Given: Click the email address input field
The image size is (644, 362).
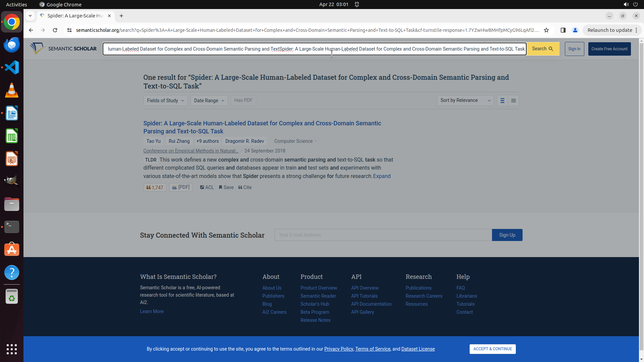Looking at the screenshot, I should pos(383,235).
